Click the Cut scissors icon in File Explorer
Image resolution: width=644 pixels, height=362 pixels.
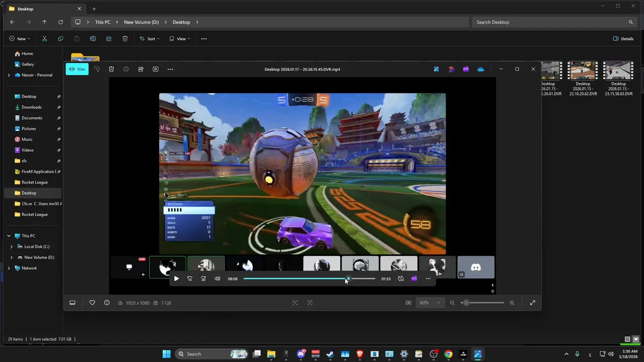tap(44, 39)
